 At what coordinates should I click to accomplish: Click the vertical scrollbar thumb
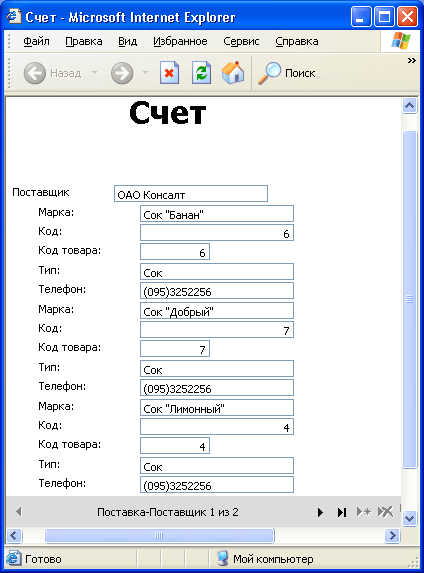409,299
